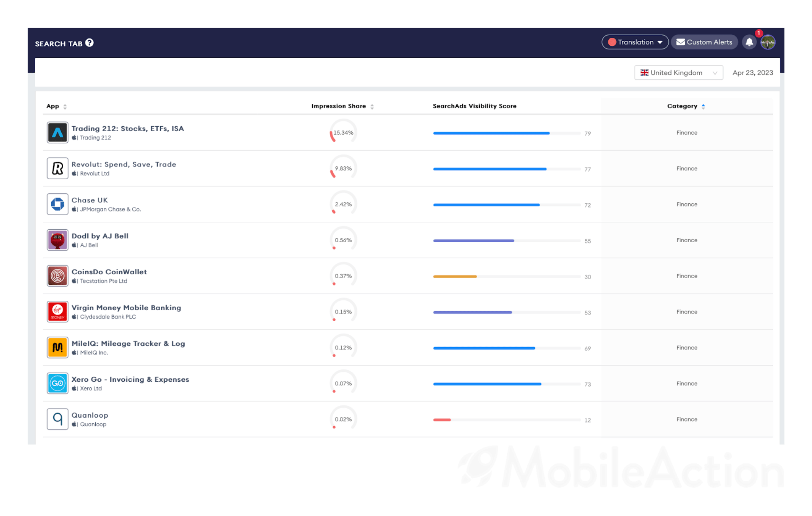Click Chase UK visibility score bar
Image resolution: width=812 pixels, height=516 pixels.
[507, 205]
